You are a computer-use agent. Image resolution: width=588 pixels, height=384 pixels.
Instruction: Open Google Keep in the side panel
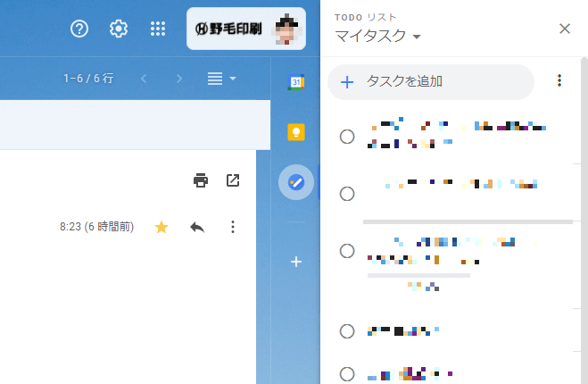click(296, 132)
